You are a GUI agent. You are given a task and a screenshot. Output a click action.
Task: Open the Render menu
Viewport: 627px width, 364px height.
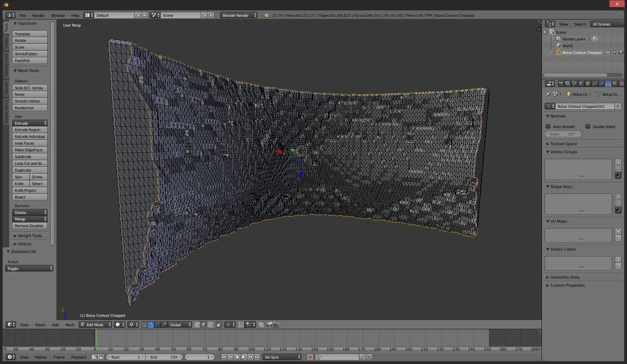(x=38, y=16)
